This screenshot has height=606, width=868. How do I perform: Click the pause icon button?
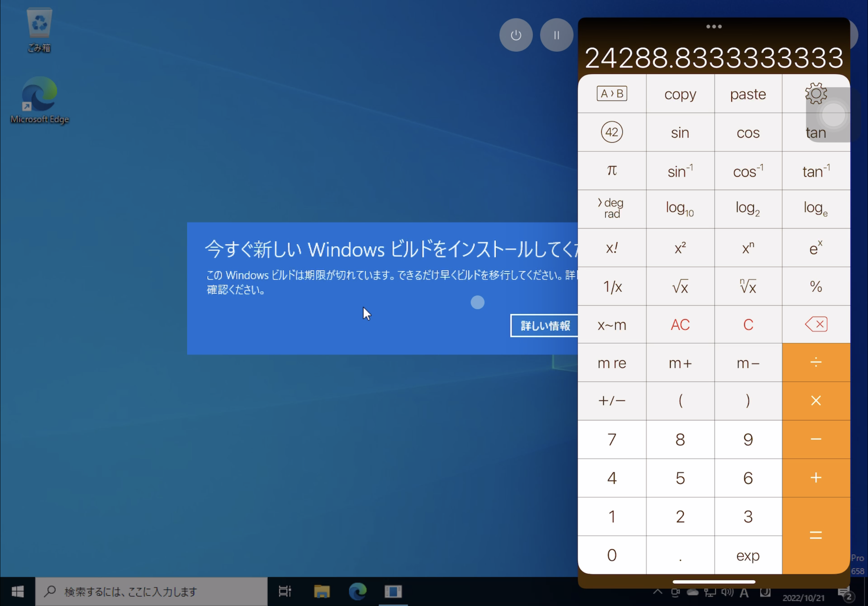pos(556,35)
